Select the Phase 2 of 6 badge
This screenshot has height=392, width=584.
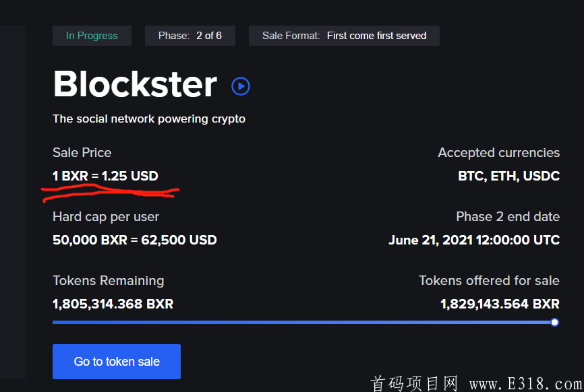tap(190, 36)
